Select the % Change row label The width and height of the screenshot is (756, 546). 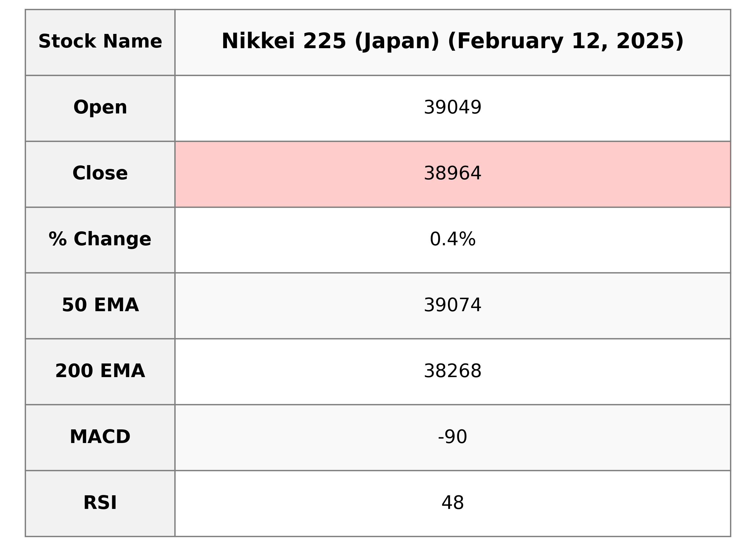click(100, 239)
